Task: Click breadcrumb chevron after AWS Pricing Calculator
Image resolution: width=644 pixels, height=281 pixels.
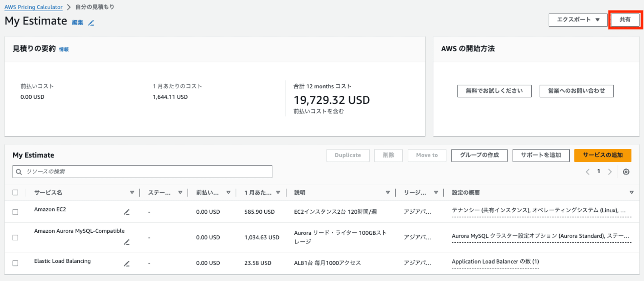Action: tap(69, 7)
